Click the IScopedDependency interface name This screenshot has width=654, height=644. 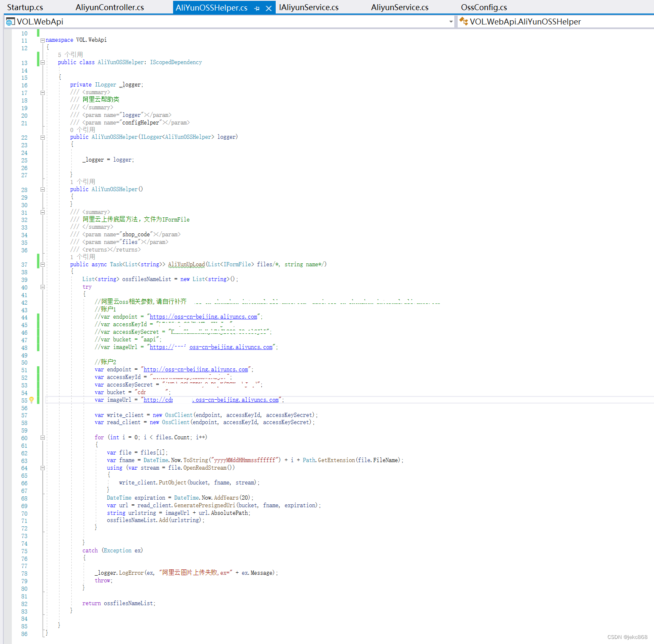[176, 62]
